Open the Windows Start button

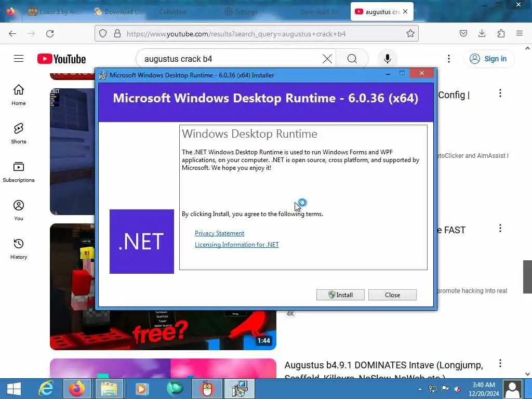tap(14, 389)
